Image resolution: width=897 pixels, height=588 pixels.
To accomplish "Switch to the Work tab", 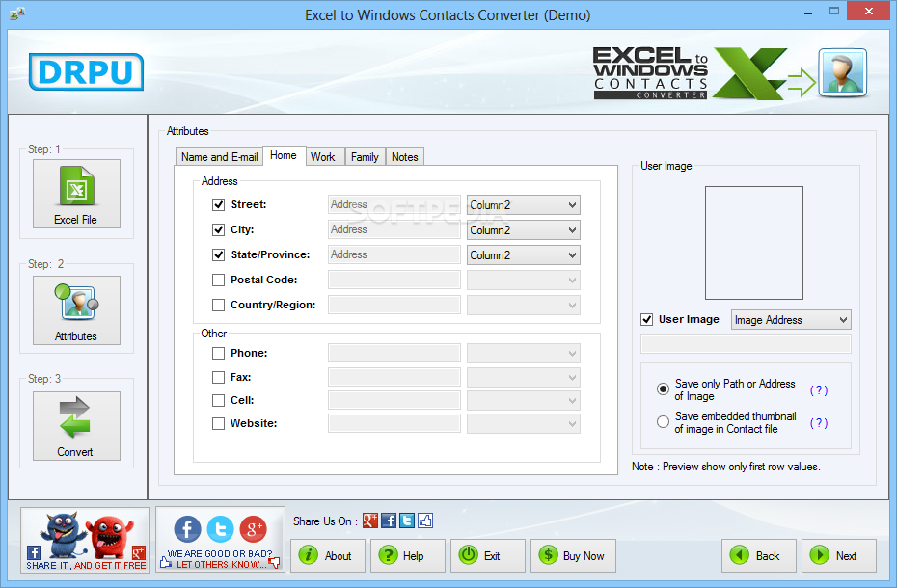I will 323,157.
